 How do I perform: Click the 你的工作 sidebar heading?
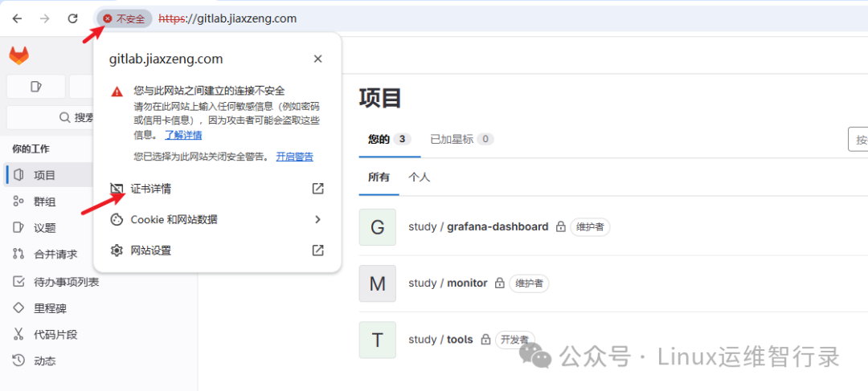click(x=31, y=149)
